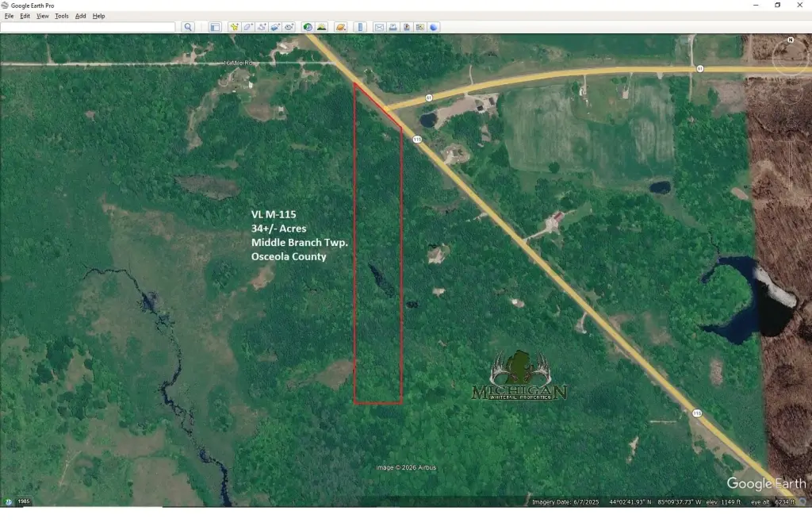The image size is (812, 522).
Task: Select the Add Path tool
Action: [261, 27]
